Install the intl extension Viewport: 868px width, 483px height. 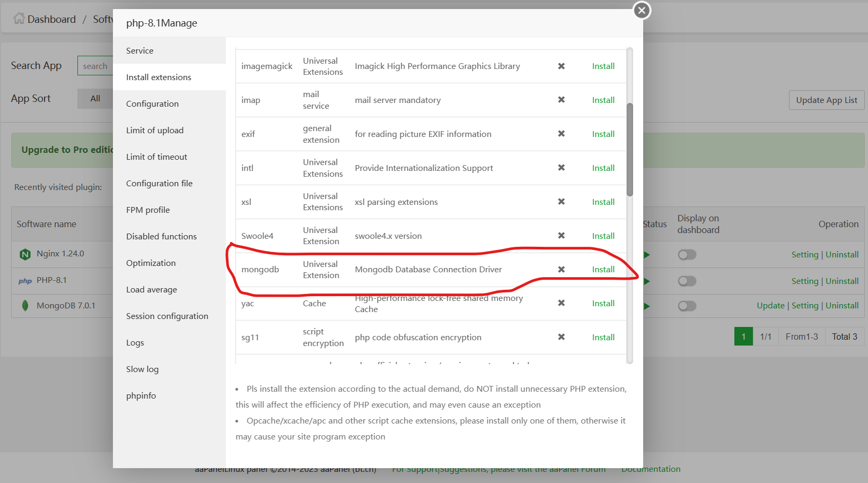(x=603, y=168)
